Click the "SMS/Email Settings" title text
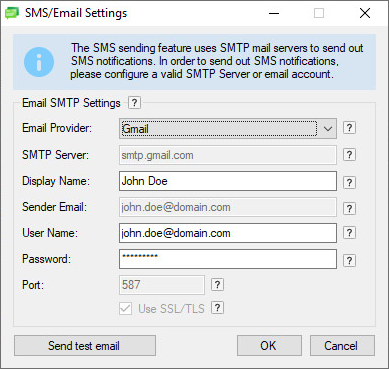 point(76,13)
